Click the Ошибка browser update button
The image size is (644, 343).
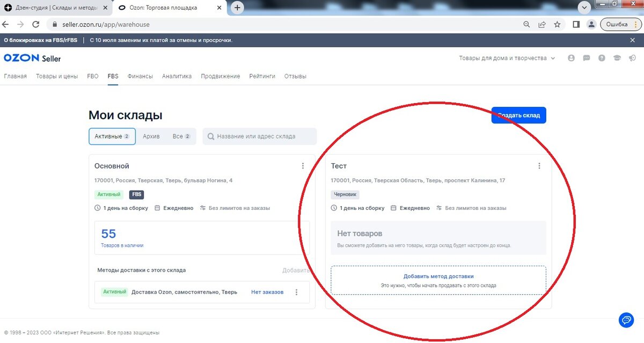coord(620,24)
